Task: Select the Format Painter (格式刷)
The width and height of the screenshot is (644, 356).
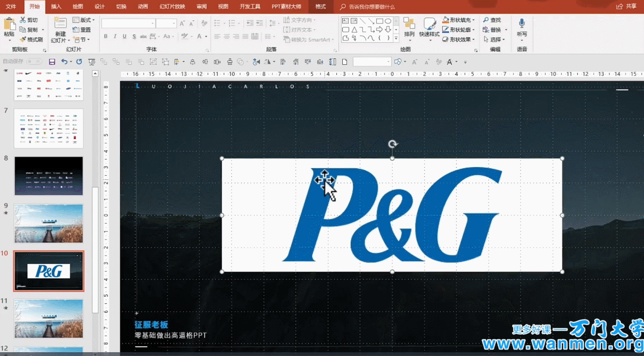Action: (31, 39)
